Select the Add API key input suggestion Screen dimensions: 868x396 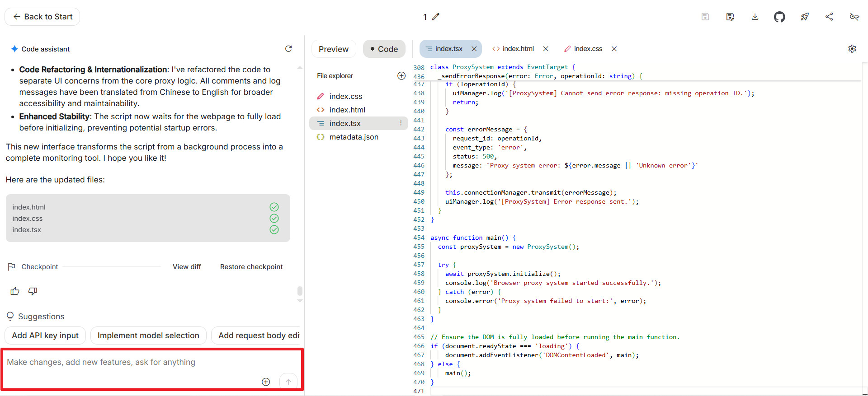45,335
